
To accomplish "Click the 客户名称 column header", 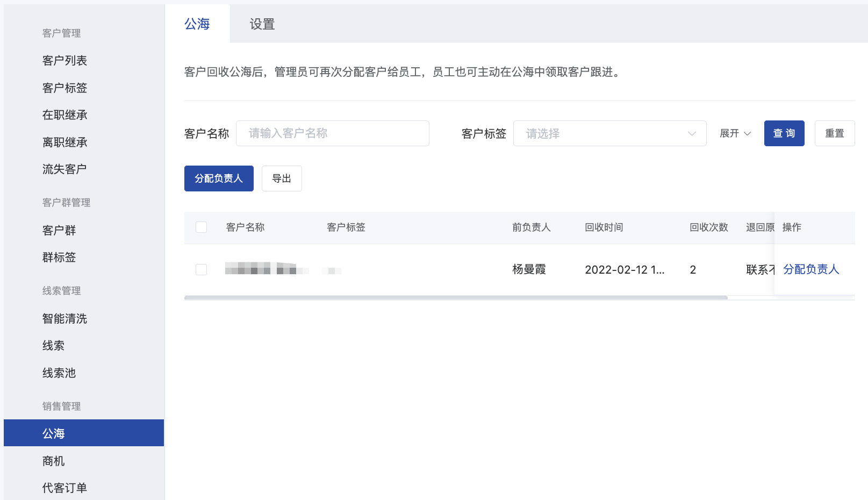I will 246,227.
